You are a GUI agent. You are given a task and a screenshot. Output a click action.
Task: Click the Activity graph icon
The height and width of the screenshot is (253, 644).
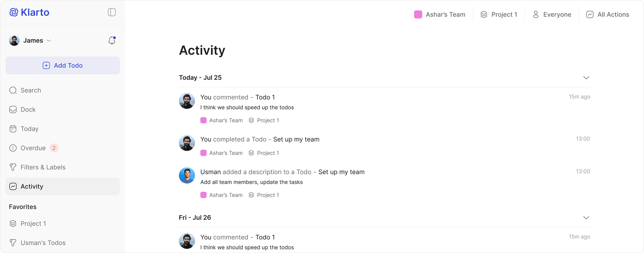click(x=13, y=186)
